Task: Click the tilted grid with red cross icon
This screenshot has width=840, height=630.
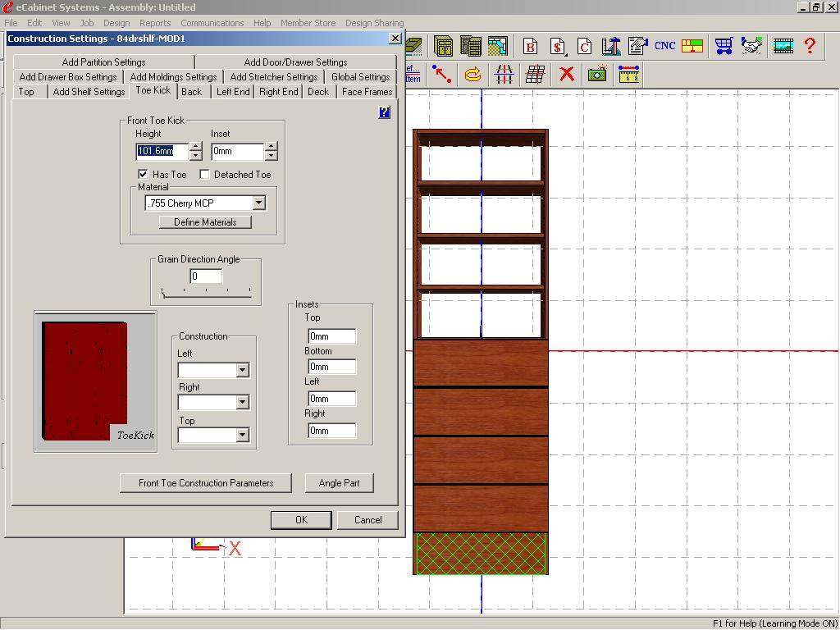Action: point(536,74)
